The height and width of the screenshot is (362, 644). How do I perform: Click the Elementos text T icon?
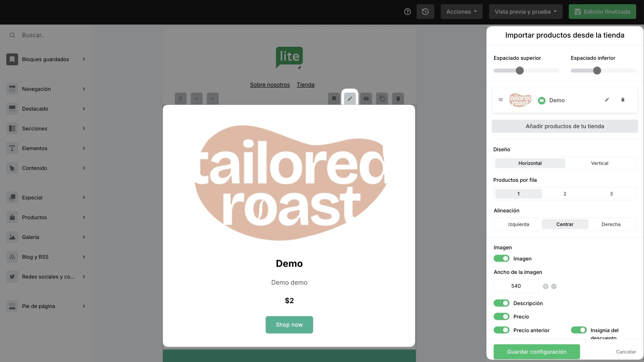[x=12, y=148]
